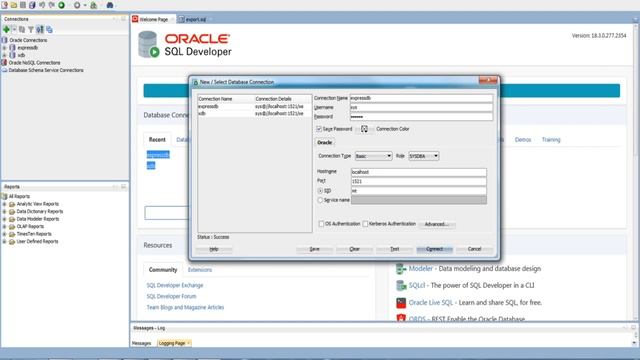This screenshot has width=640, height=360.
Task: Click the Open folder toolbar icon
Action: pos(14,5)
